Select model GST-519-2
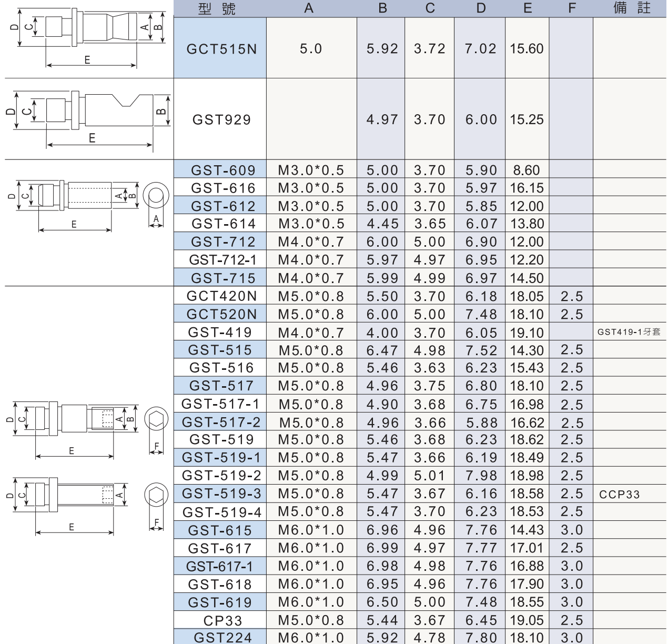The height and width of the screenshot is (644, 668). [x=221, y=476]
